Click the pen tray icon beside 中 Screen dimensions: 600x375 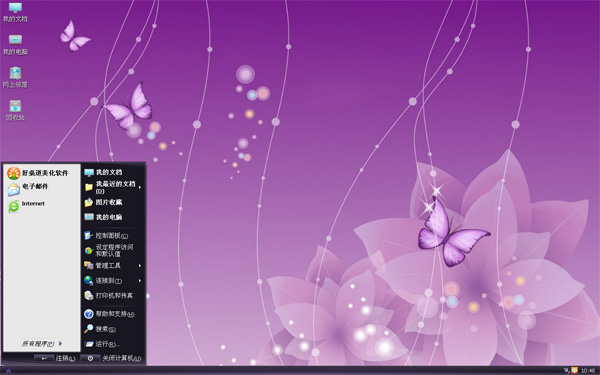tap(567, 370)
